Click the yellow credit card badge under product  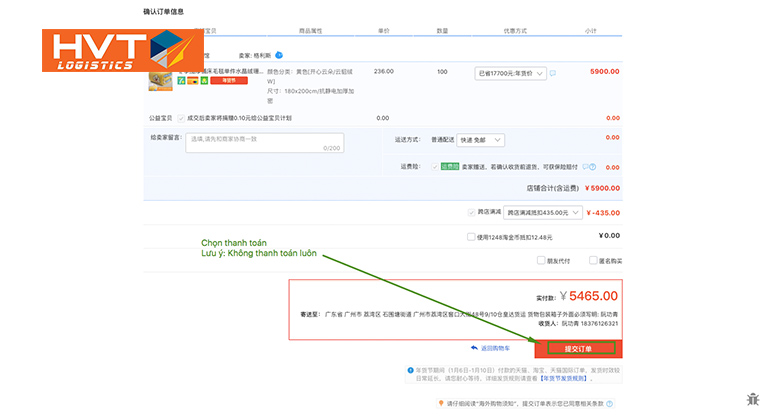coord(192,81)
